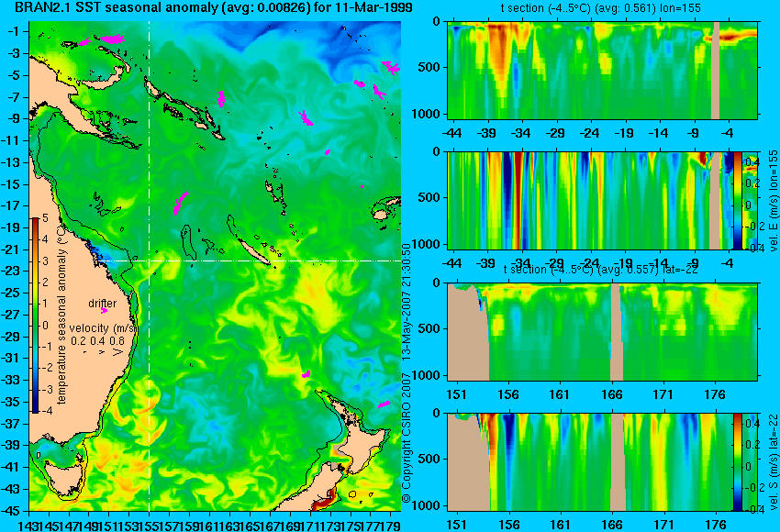The height and width of the screenshot is (532, 780).
Task: Click the 'velocity (m/s)' legend label
Action: (103, 328)
